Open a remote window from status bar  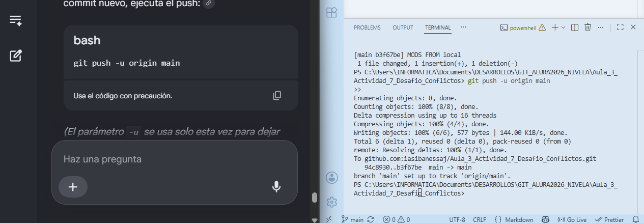328,219
